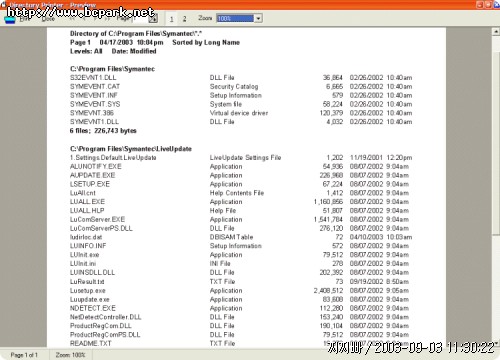
Task: Click the SYMEVNT1.DLL file name
Action: 94,122
